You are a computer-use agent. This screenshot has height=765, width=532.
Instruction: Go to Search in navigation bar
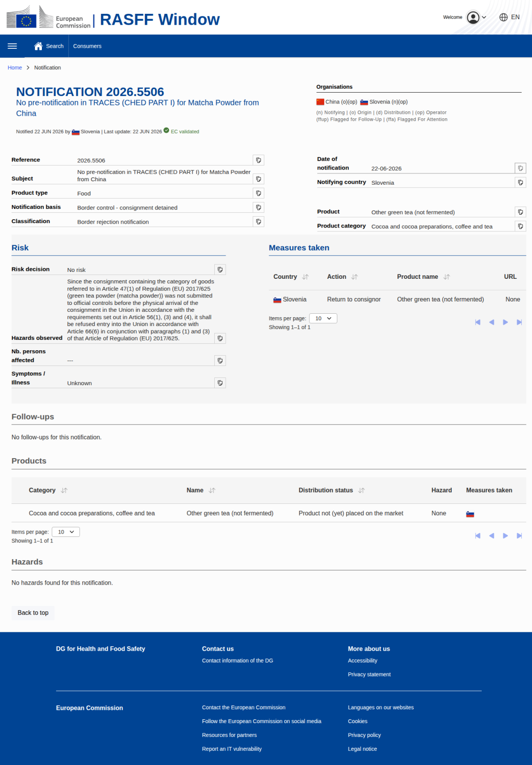[49, 46]
